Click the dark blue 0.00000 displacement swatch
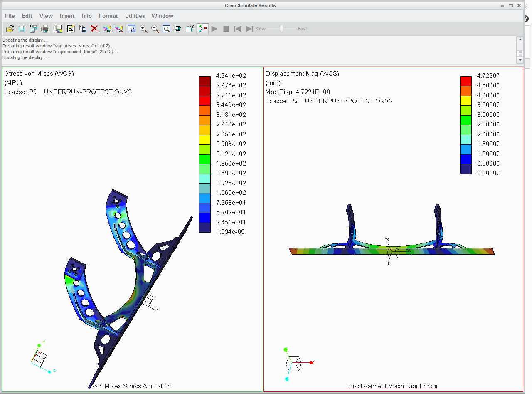This screenshot has height=394, width=532. [466, 169]
